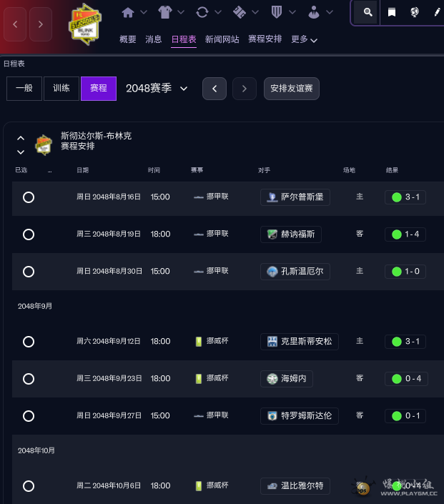Click 萨尔普斯堡 team crest icon
This screenshot has height=504, width=444.
coord(272,197)
